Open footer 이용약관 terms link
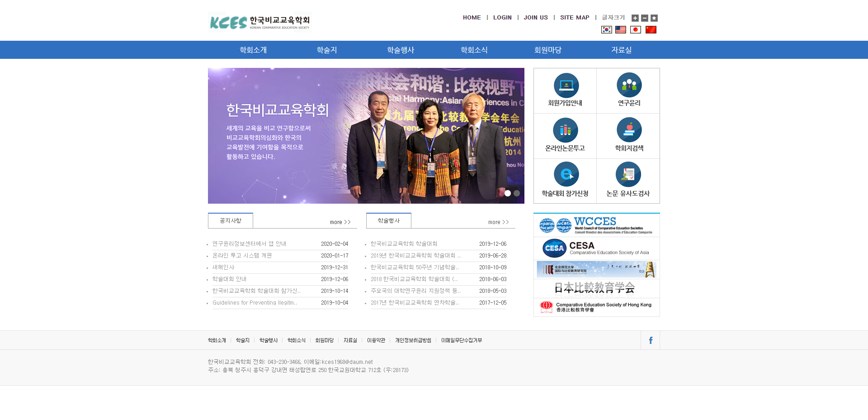Image resolution: width=868 pixels, height=420 pixels. (x=376, y=340)
